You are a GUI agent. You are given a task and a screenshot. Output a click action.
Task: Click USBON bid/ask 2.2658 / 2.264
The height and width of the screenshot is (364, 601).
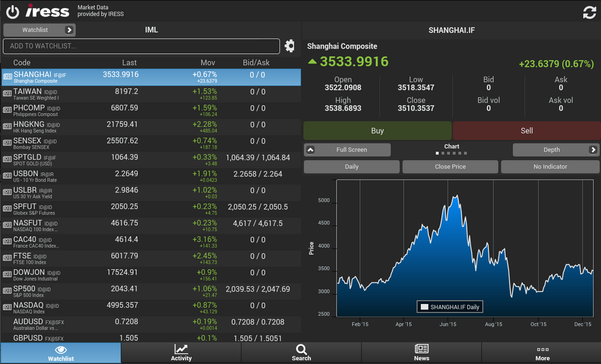point(258,174)
